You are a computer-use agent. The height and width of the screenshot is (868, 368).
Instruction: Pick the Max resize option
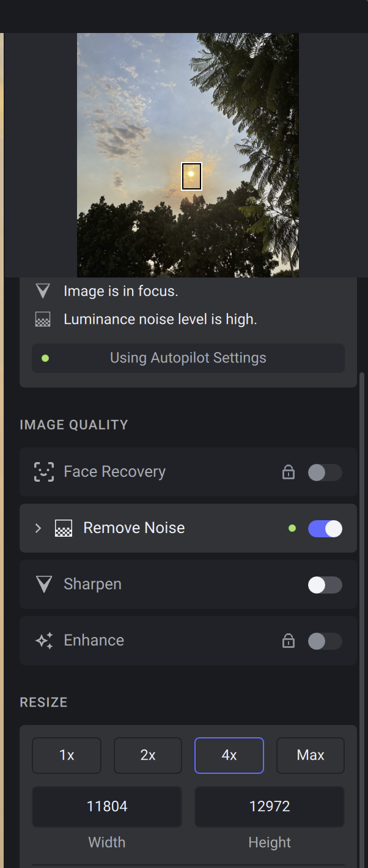point(311,756)
